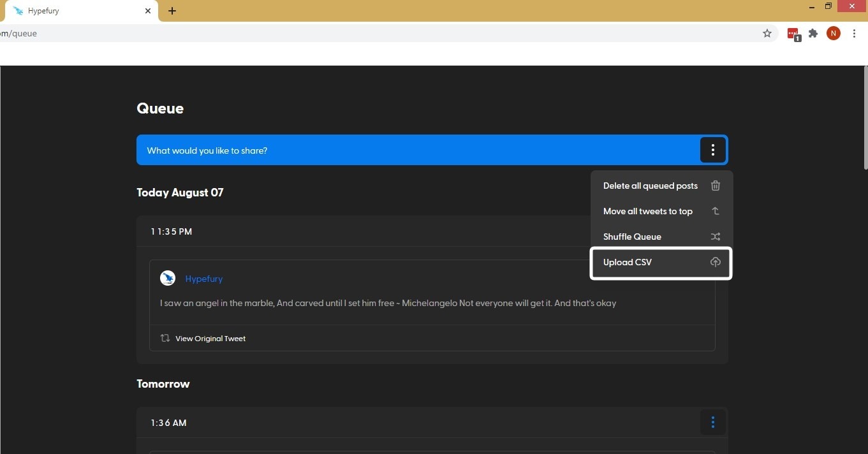868x454 pixels.
Task: Click the retweet icon beside View Original Tweet
Action: coord(165,338)
